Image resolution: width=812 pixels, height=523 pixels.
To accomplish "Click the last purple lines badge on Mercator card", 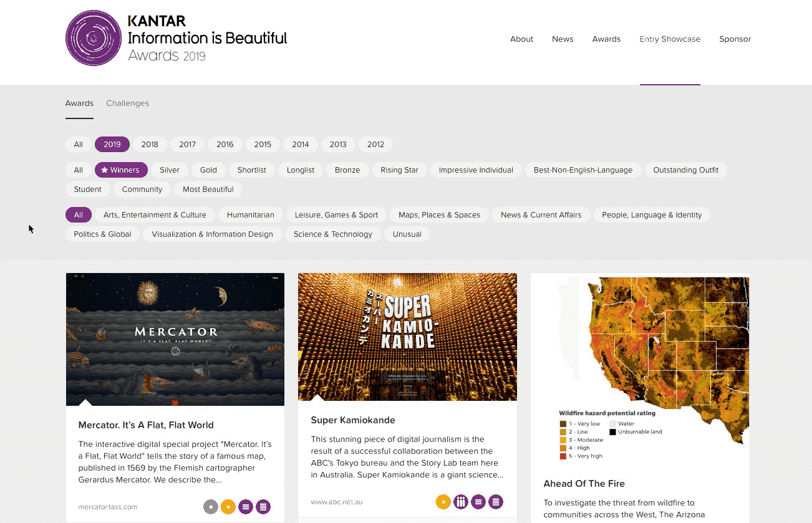I will click(x=263, y=507).
